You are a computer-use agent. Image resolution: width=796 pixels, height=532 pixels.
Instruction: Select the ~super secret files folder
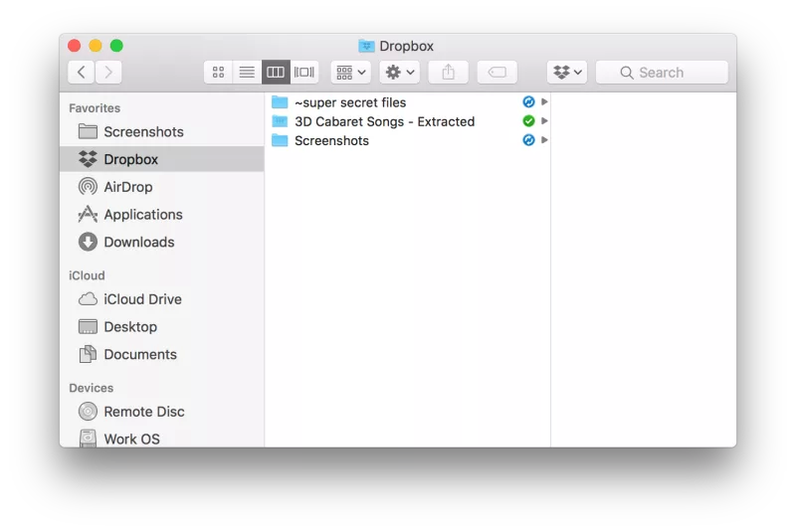pyautogui.click(x=410, y=102)
